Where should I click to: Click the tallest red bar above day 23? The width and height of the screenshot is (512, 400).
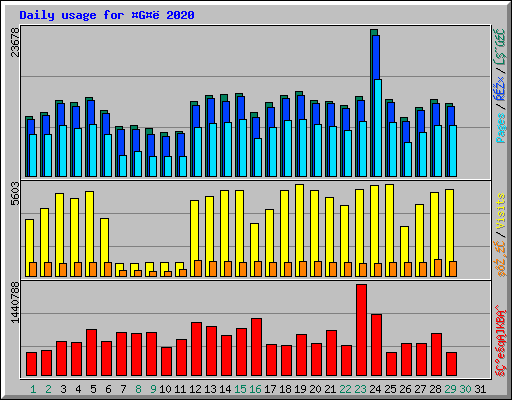361,330
